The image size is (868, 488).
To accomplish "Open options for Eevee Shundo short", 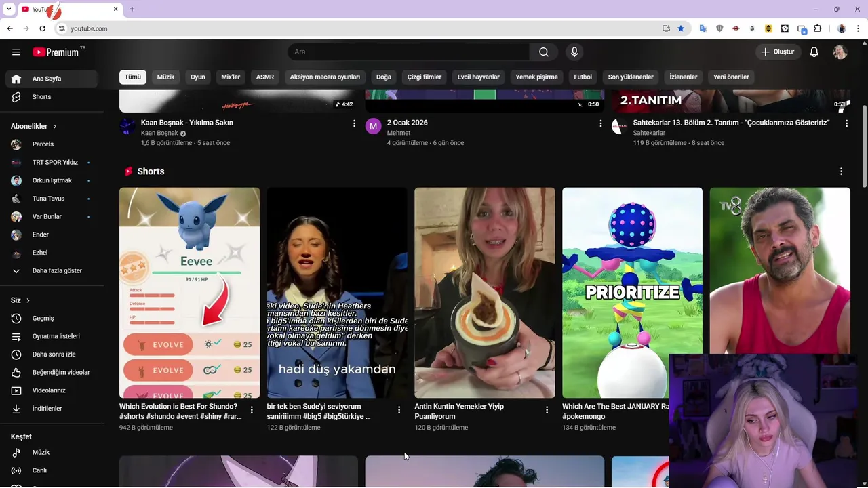I will pyautogui.click(x=252, y=410).
